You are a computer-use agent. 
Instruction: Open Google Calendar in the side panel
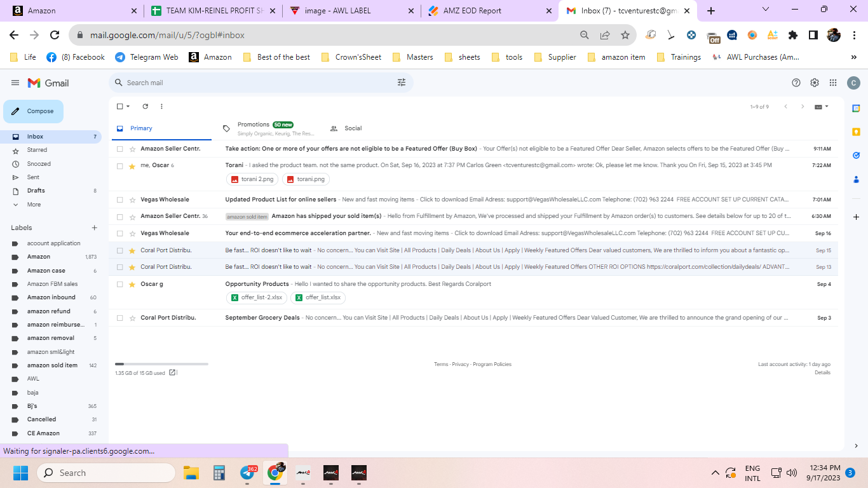pyautogui.click(x=856, y=108)
